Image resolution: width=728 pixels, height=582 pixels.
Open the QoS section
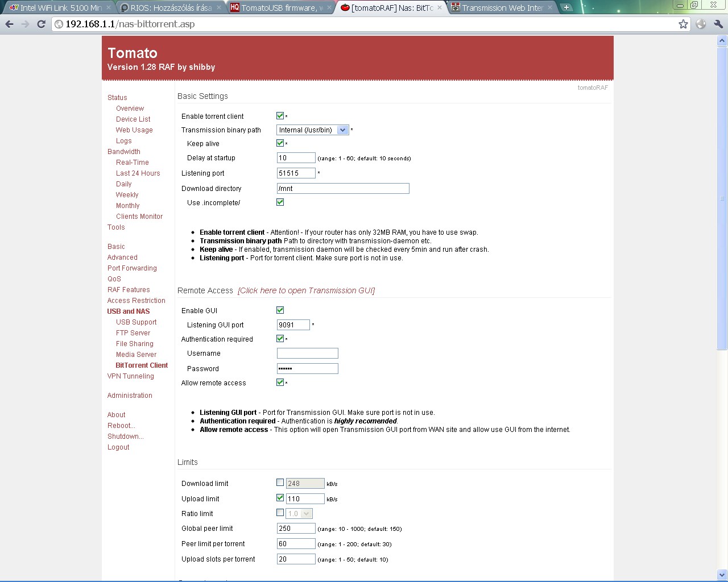click(x=114, y=279)
